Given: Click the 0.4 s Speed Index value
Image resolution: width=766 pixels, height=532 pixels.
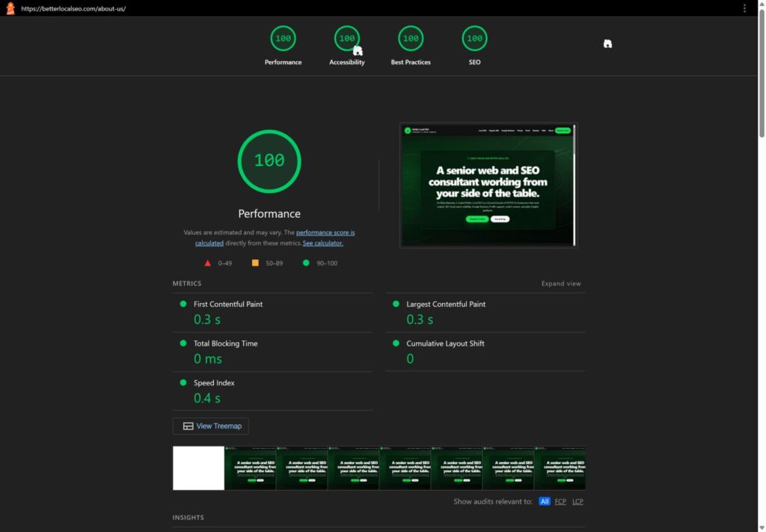Looking at the screenshot, I should pyautogui.click(x=207, y=398).
